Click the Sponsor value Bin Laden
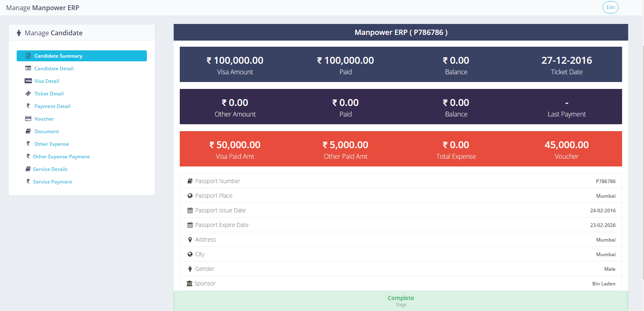The height and width of the screenshot is (311, 644). click(x=604, y=284)
